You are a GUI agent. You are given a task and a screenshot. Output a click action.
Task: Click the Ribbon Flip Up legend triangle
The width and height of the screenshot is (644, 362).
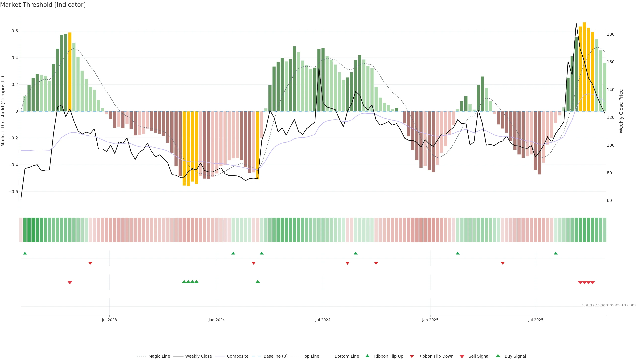[367, 356]
